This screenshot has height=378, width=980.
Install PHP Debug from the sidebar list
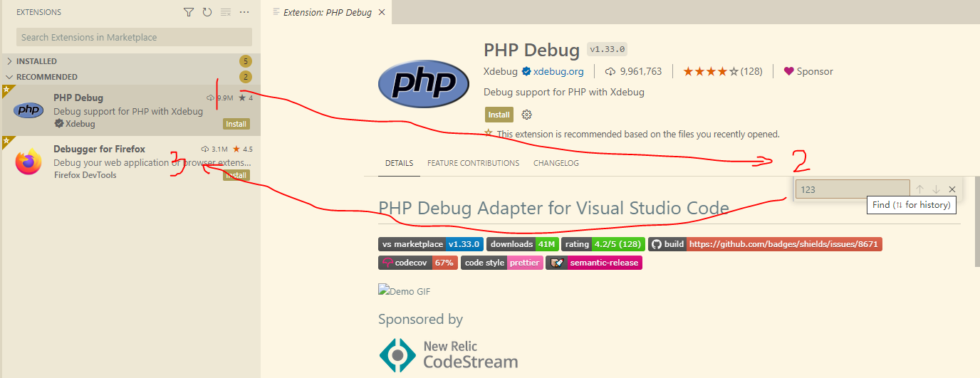pos(236,124)
